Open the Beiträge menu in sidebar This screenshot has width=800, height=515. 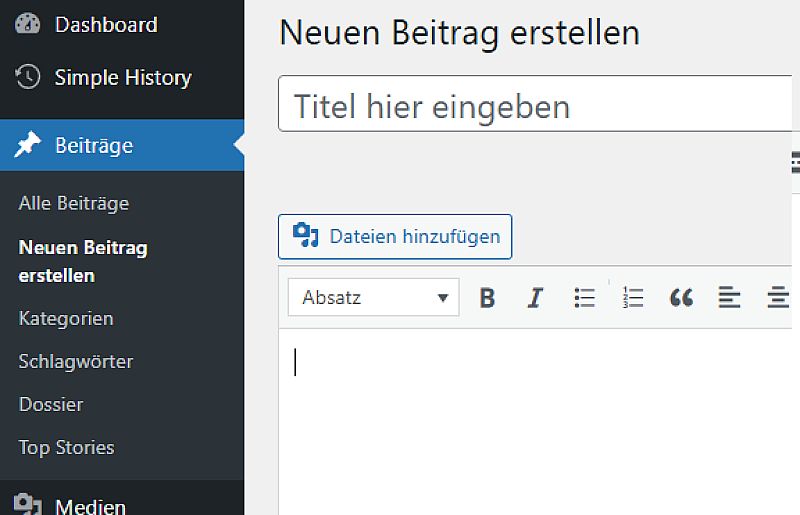(x=94, y=146)
